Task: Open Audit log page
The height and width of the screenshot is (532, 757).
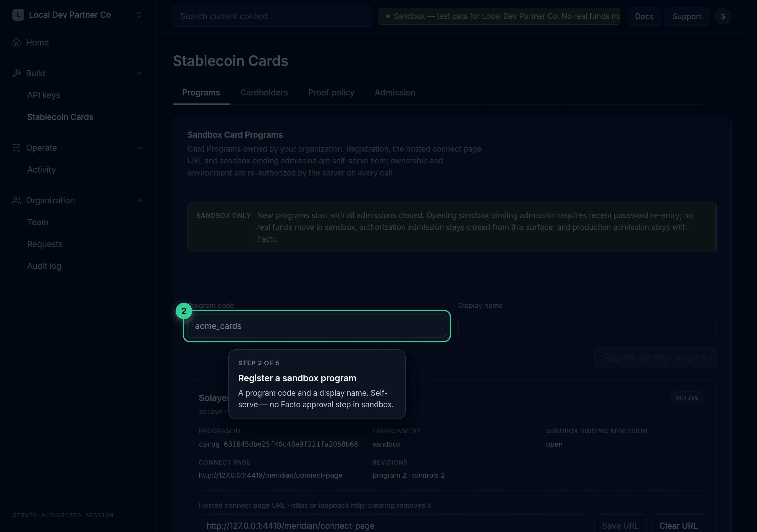Action: pos(44,266)
